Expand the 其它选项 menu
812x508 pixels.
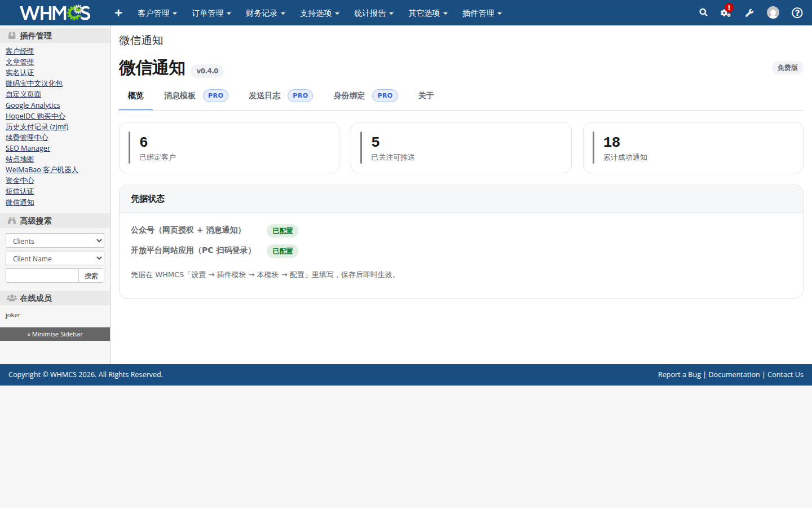coord(428,13)
